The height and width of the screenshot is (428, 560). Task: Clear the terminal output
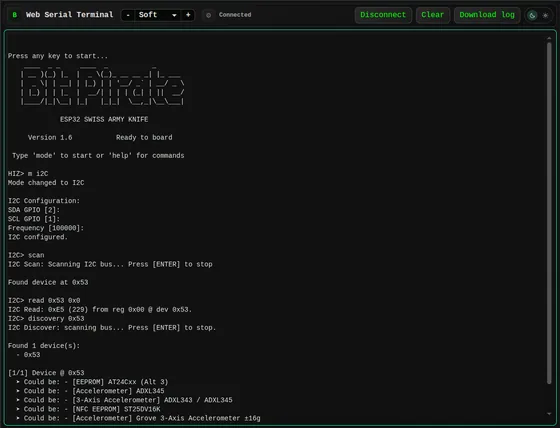tap(432, 15)
